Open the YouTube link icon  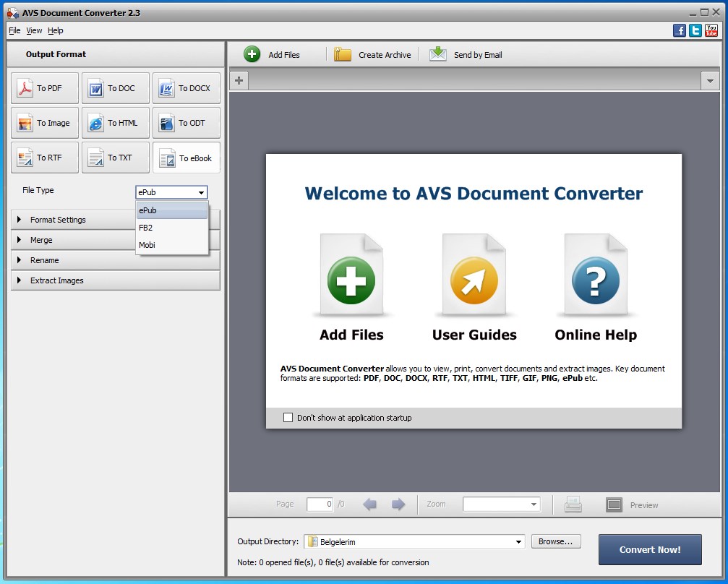711,30
